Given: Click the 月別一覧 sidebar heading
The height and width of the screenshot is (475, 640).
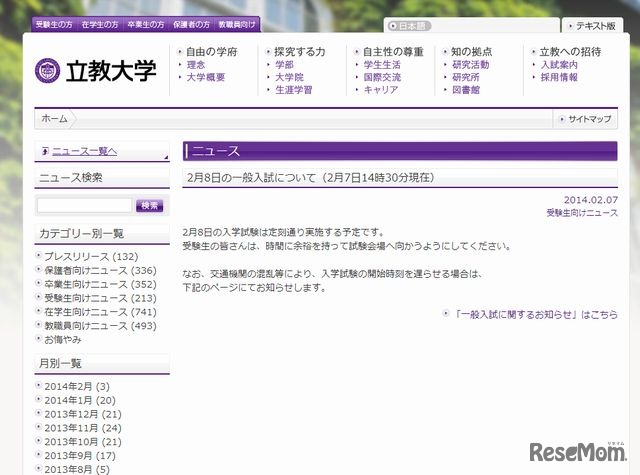Looking at the screenshot, I should tap(60, 363).
